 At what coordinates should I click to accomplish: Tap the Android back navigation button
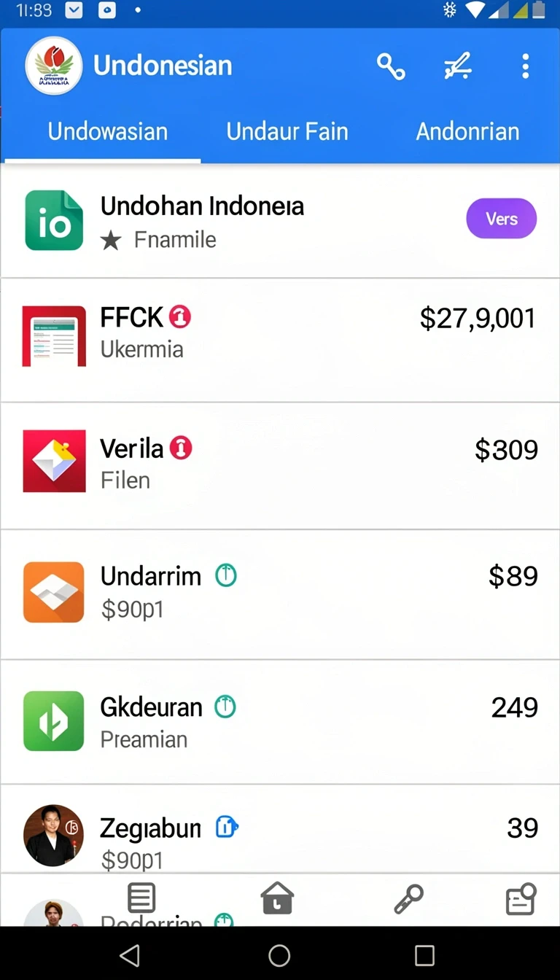(129, 954)
